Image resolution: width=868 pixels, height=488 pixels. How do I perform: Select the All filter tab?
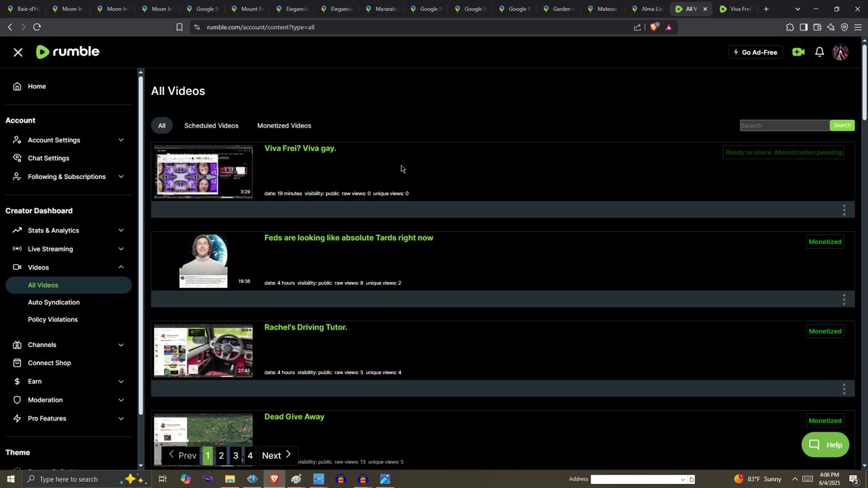pos(161,125)
